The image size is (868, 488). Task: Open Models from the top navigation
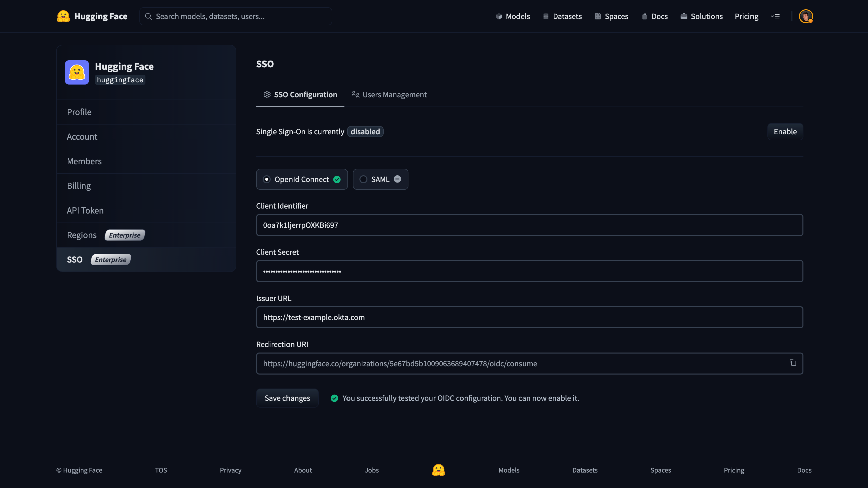(x=513, y=16)
